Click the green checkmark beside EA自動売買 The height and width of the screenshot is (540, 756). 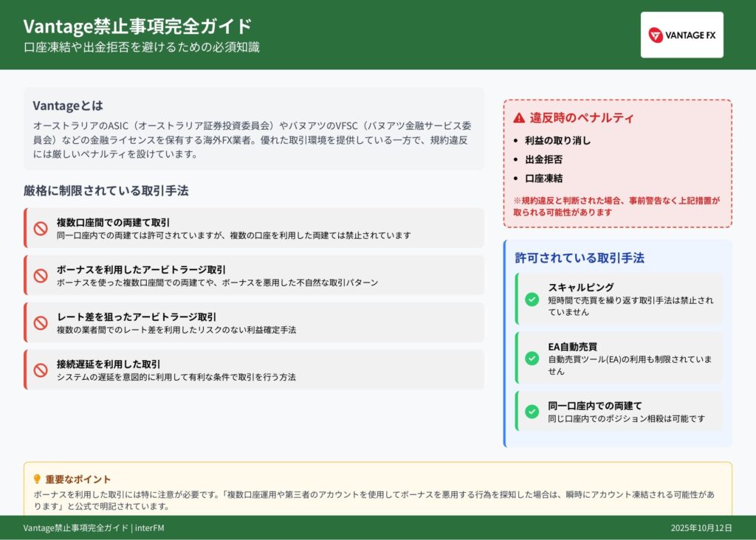tap(532, 358)
